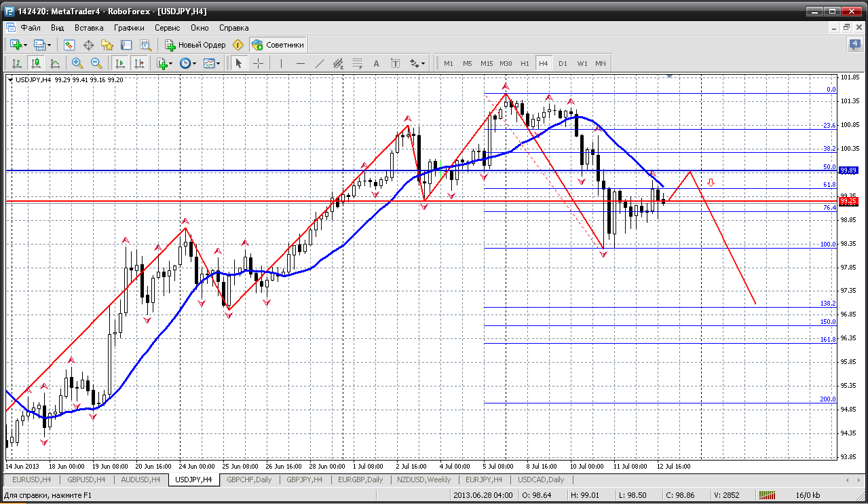Open chat notifications icon showing 4
The image size is (868, 504).
click(x=855, y=45)
